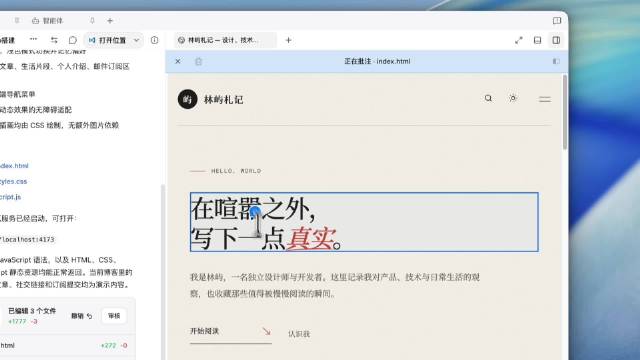
Task: Open the hamburger menu on the blog page
Action: 544,99
